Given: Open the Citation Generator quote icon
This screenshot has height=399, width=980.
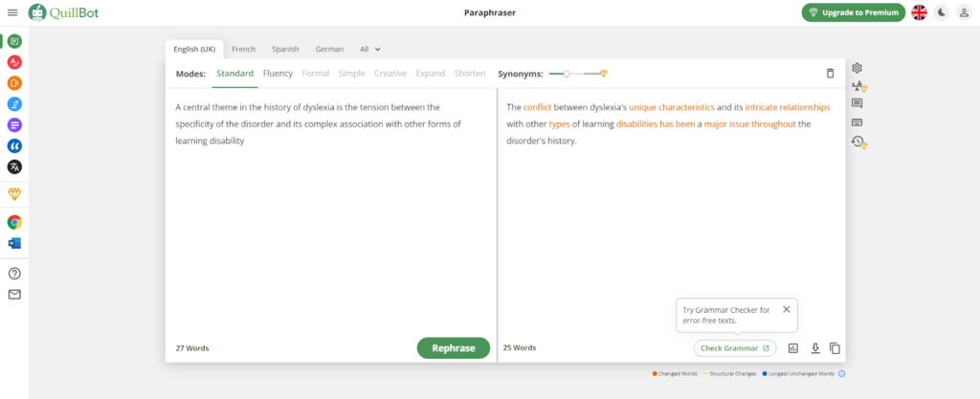Looking at the screenshot, I should 14,145.
